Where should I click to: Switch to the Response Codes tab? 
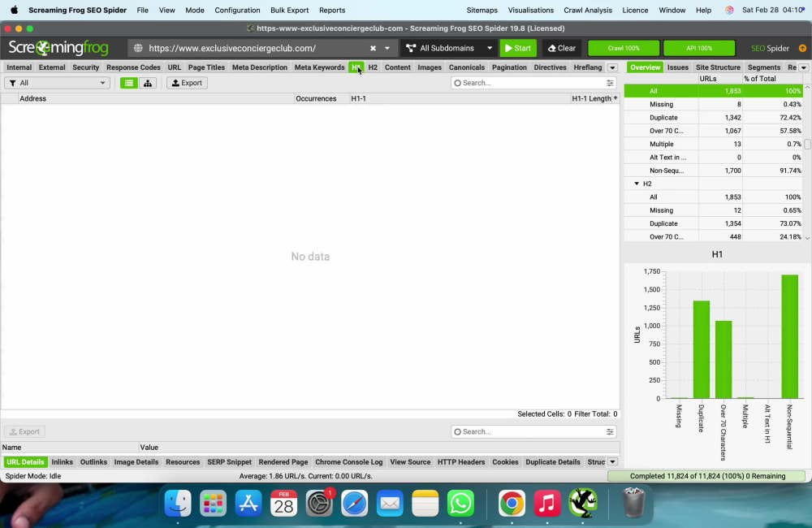pyautogui.click(x=133, y=67)
